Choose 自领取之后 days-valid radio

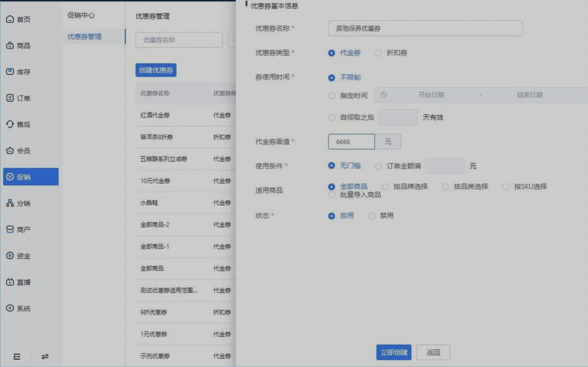pyautogui.click(x=331, y=118)
